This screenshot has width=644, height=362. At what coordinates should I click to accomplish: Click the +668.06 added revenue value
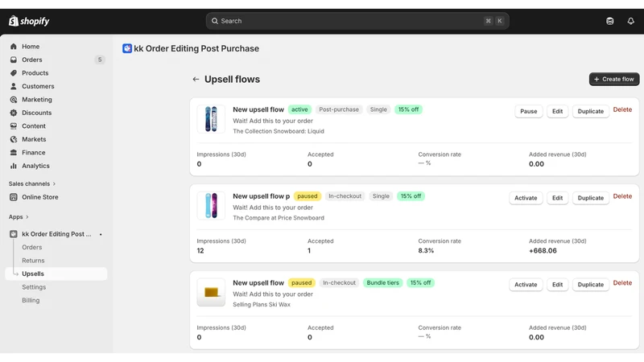543,251
